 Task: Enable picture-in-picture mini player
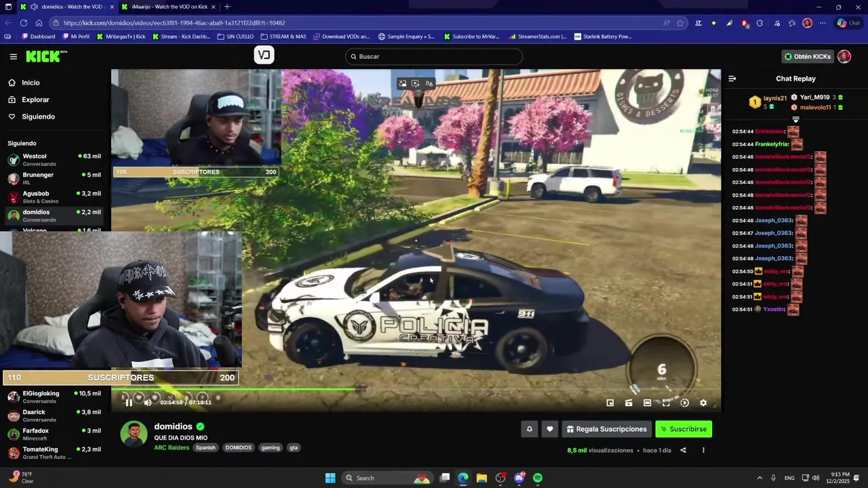click(x=610, y=403)
